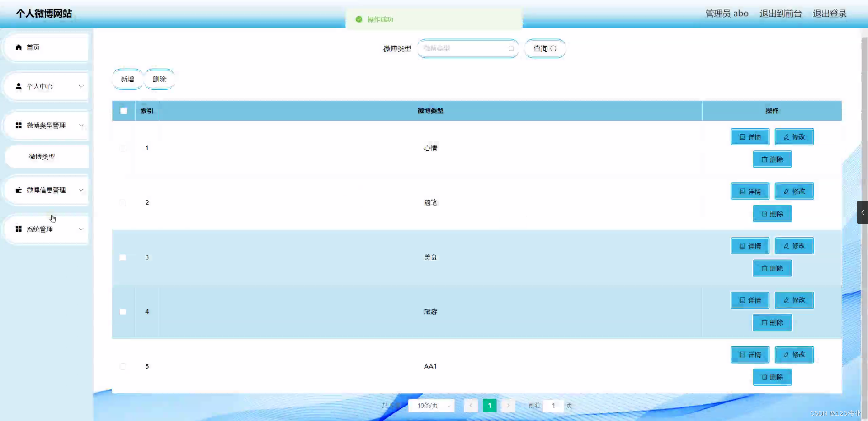Collapse the 微博类型管理 section

[81, 125]
